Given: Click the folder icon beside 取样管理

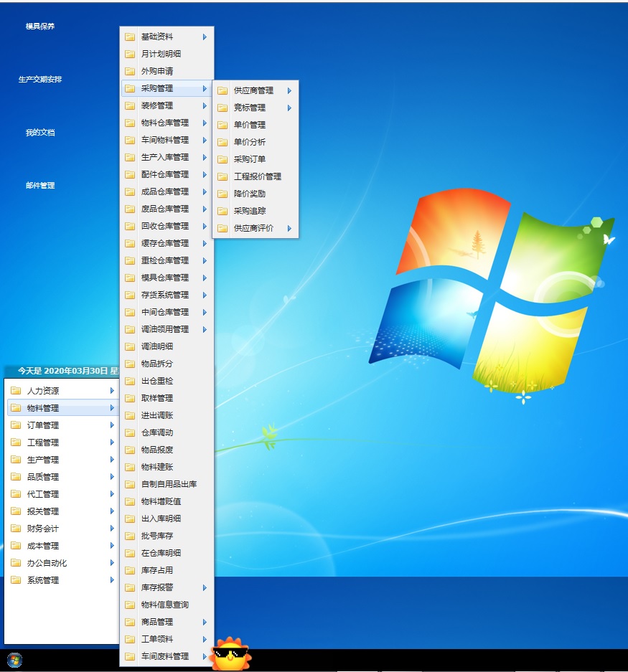Looking at the screenshot, I should click(129, 398).
